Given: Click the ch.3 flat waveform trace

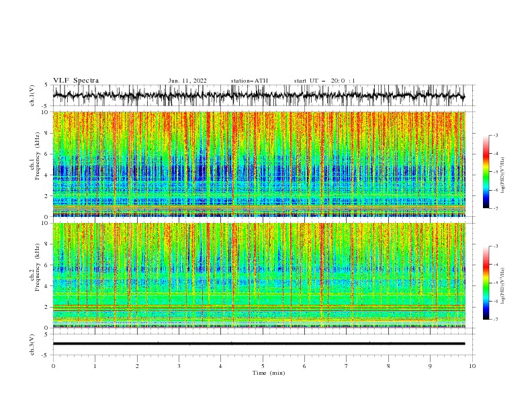Looking at the screenshot, I should pos(259,344).
